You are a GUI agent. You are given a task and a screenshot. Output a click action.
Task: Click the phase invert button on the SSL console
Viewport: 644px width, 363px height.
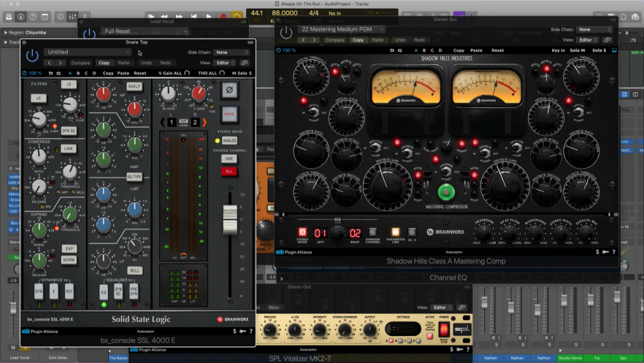[x=229, y=90]
